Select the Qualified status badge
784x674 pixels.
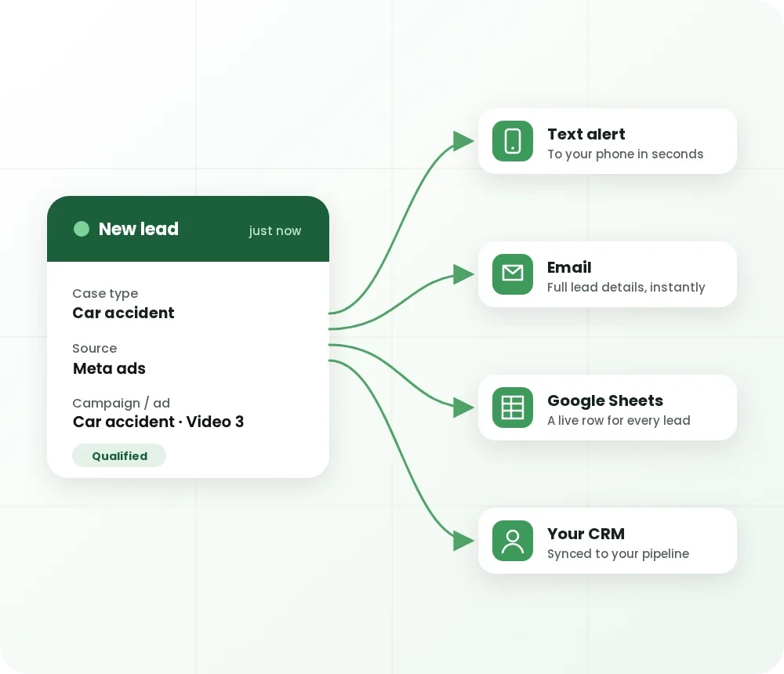[119, 455]
